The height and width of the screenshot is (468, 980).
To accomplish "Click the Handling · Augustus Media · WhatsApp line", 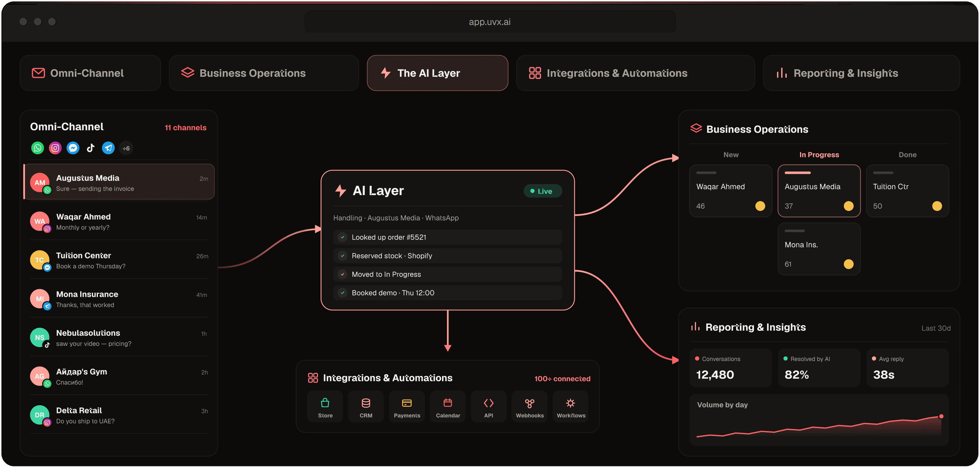I will pos(395,218).
